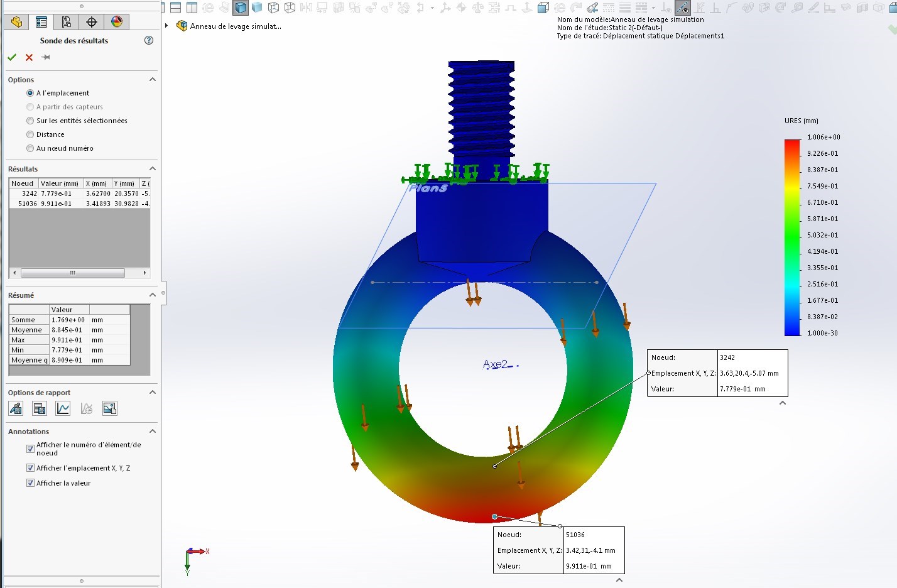Toggle 'Afficher le numéro d'élément/de noeud'
The width and height of the screenshot is (897, 588).
[x=30, y=449]
